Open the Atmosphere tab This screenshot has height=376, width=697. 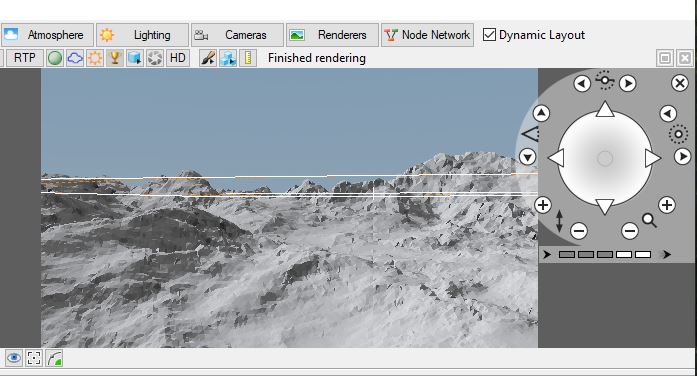point(47,35)
